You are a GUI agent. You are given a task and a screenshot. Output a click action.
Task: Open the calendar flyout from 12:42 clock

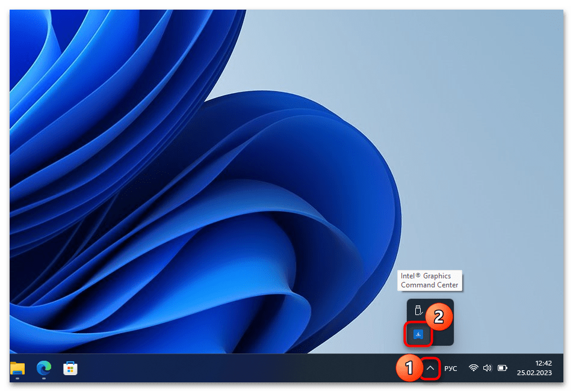(x=543, y=363)
